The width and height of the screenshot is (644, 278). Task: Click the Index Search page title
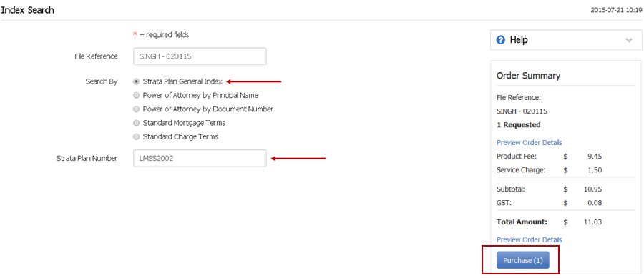(27, 10)
